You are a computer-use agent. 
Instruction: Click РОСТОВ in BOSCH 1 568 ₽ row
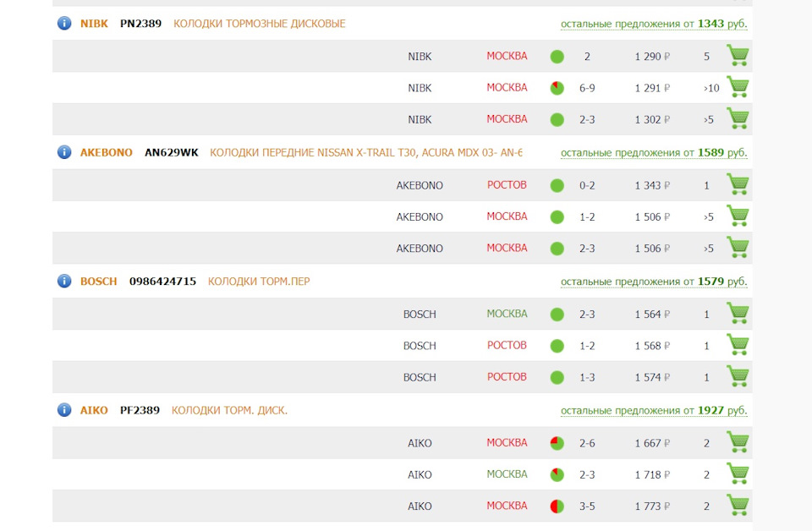point(507,345)
